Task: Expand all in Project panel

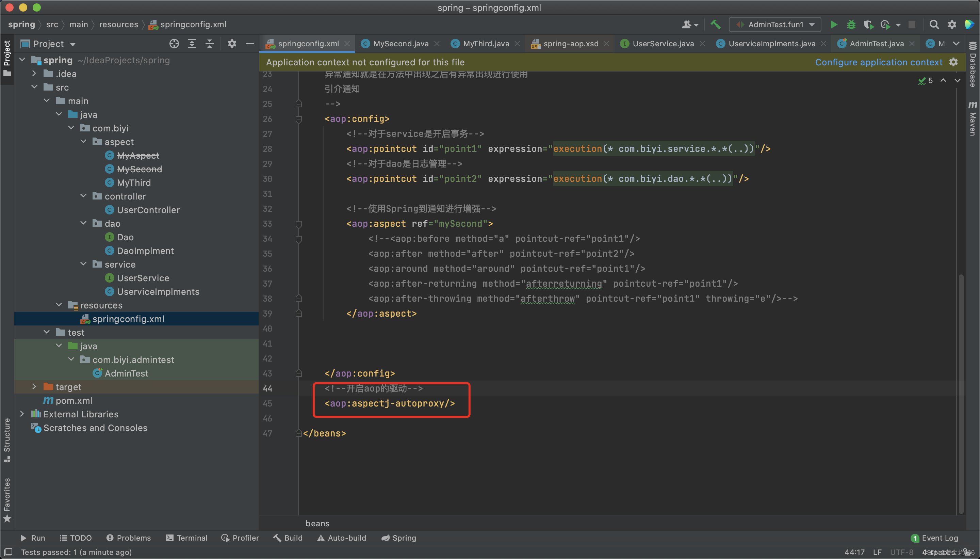Action: pos(192,44)
